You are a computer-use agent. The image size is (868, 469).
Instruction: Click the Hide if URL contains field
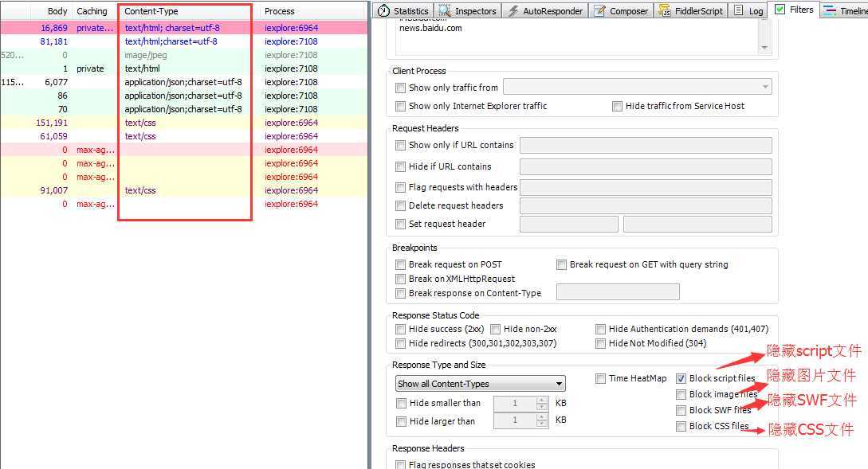(646, 166)
